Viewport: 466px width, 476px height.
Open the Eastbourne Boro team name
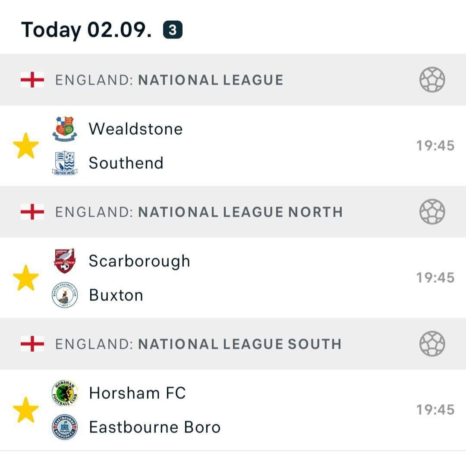click(x=155, y=427)
